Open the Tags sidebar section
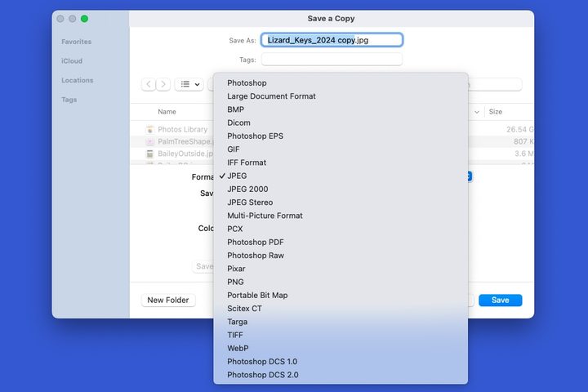Screen dimensions: 588x392 click(69, 100)
